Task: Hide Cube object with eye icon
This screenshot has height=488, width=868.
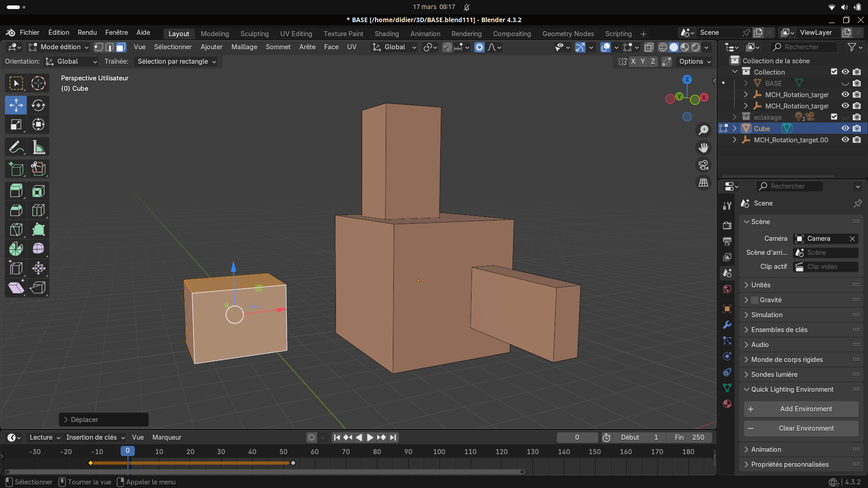Action: (x=845, y=128)
